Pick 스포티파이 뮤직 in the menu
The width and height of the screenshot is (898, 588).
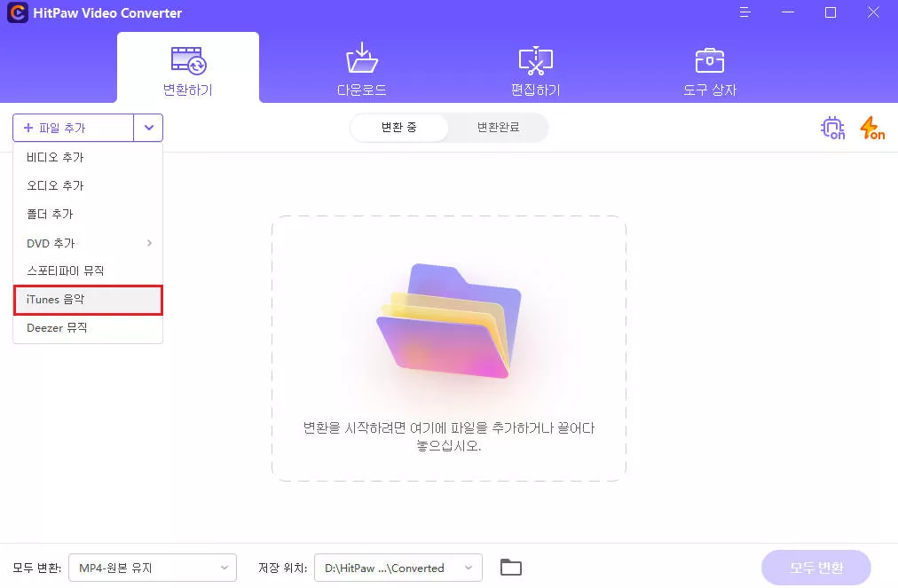point(88,270)
